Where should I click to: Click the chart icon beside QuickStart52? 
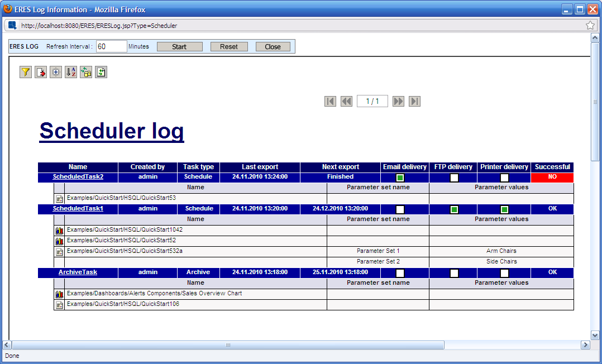pyautogui.click(x=60, y=241)
